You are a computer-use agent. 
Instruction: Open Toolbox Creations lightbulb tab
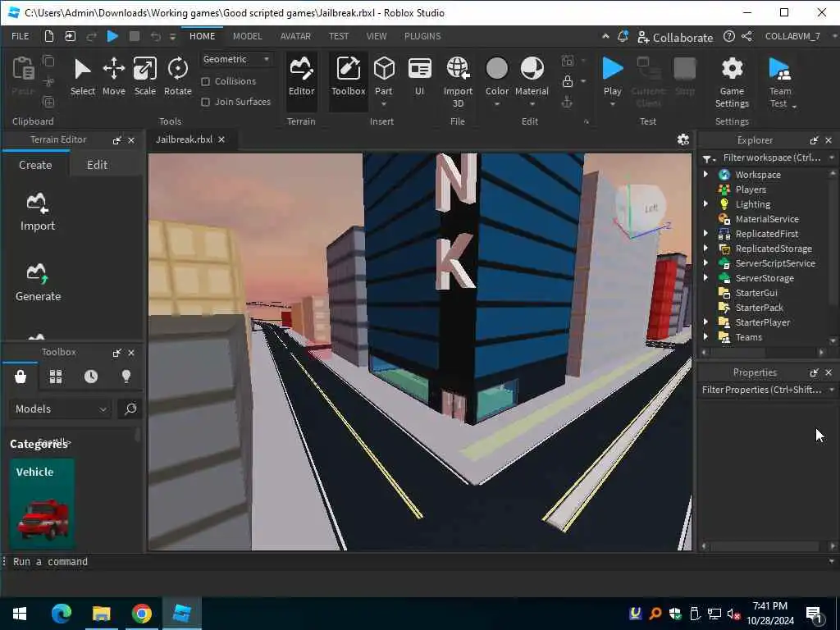click(126, 377)
